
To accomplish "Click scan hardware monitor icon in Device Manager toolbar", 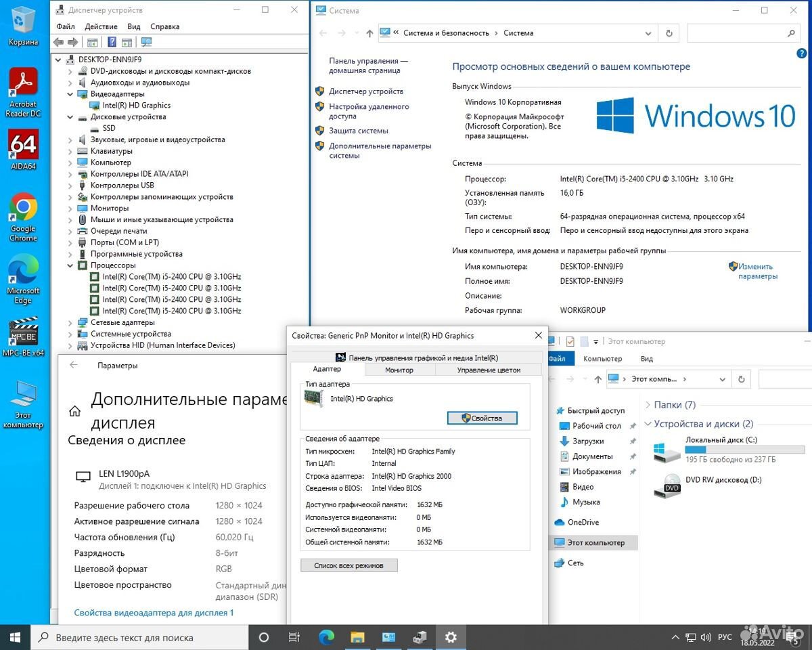I will point(146,42).
